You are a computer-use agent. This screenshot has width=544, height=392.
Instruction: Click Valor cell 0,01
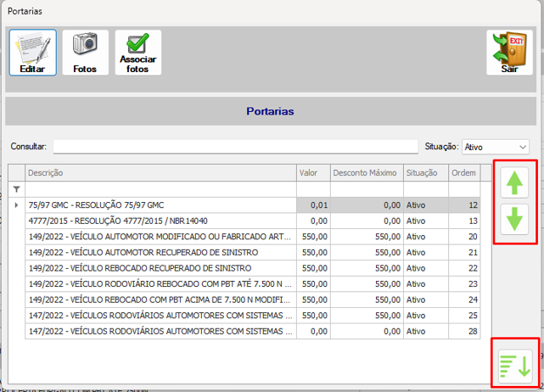(313, 205)
